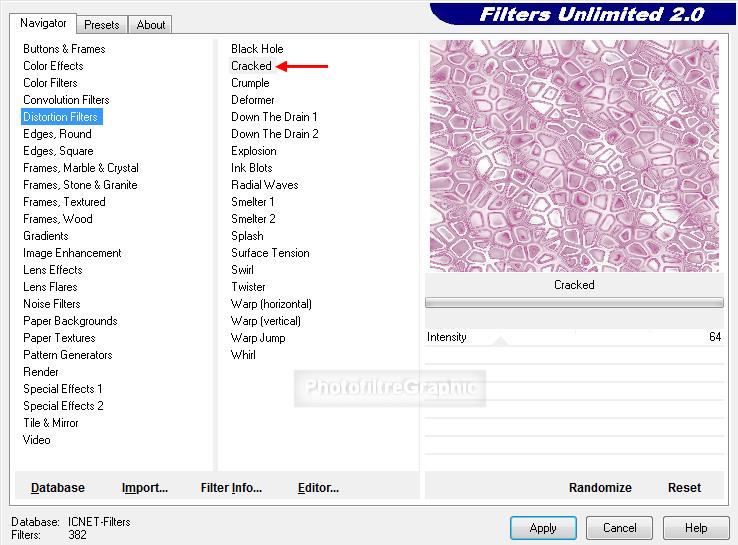
Task: Click the Cracked preview thumbnail
Action: (x=574, y=156)
